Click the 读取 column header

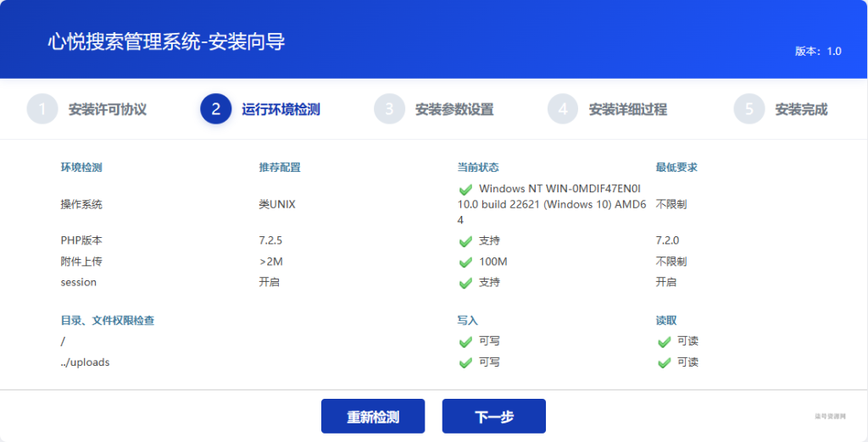(x=666, y=320)
